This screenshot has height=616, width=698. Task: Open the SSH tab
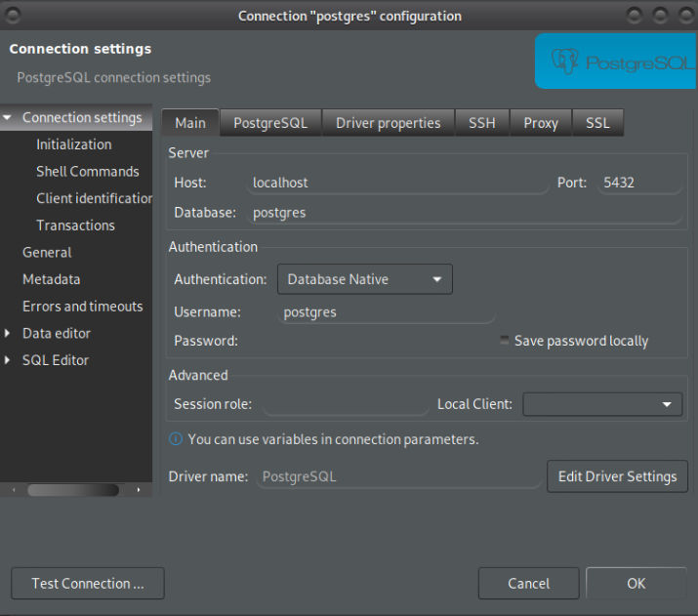[482, 123]
